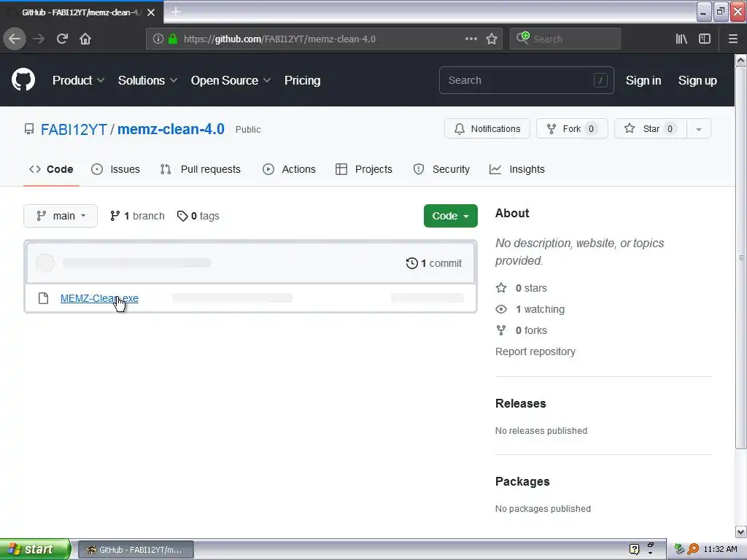The image size is (747, 560).
Task: Click the orange magnifier tray icon
Action: pos(693,549)
